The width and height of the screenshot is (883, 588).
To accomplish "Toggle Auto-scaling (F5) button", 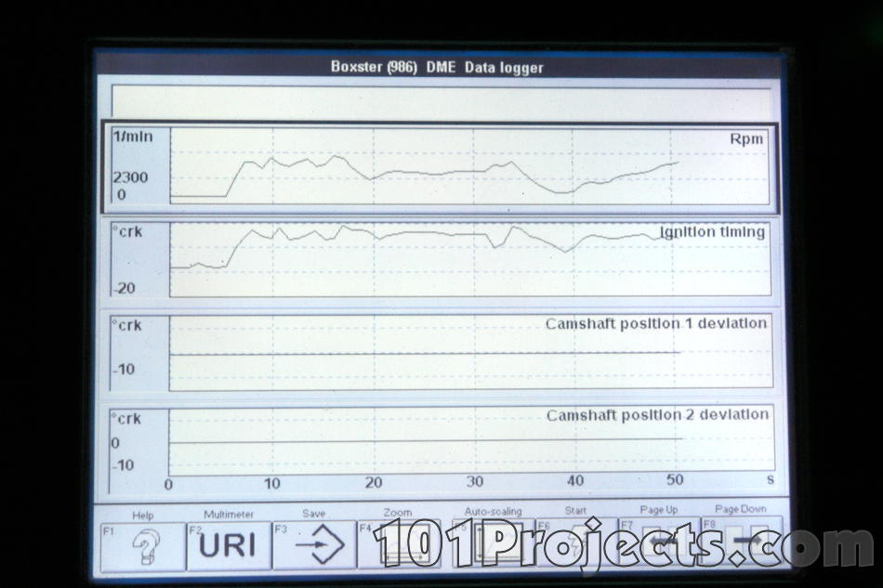I will [x=494, y=542].
